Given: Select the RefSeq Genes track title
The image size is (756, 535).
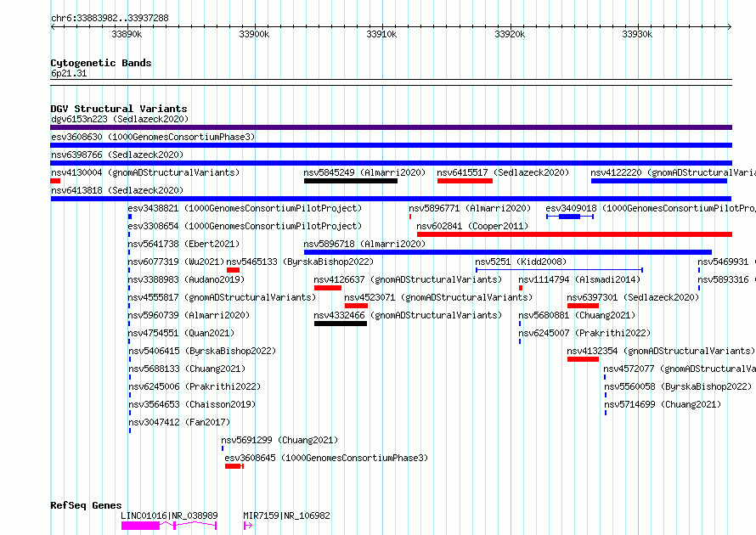Looking at the screenshot, I should 86,505.
